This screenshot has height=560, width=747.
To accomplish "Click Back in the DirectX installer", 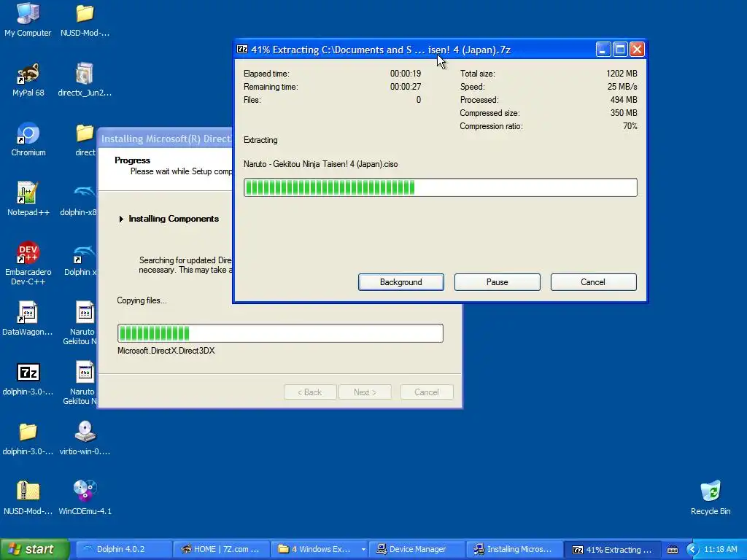I will (x=310, y=392).
